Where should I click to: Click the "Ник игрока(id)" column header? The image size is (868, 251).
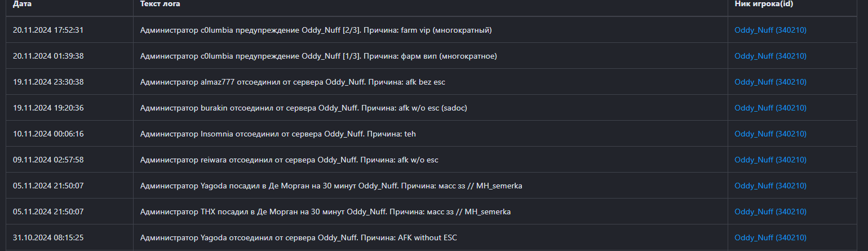pyautogui.click(x=765, y=4)
